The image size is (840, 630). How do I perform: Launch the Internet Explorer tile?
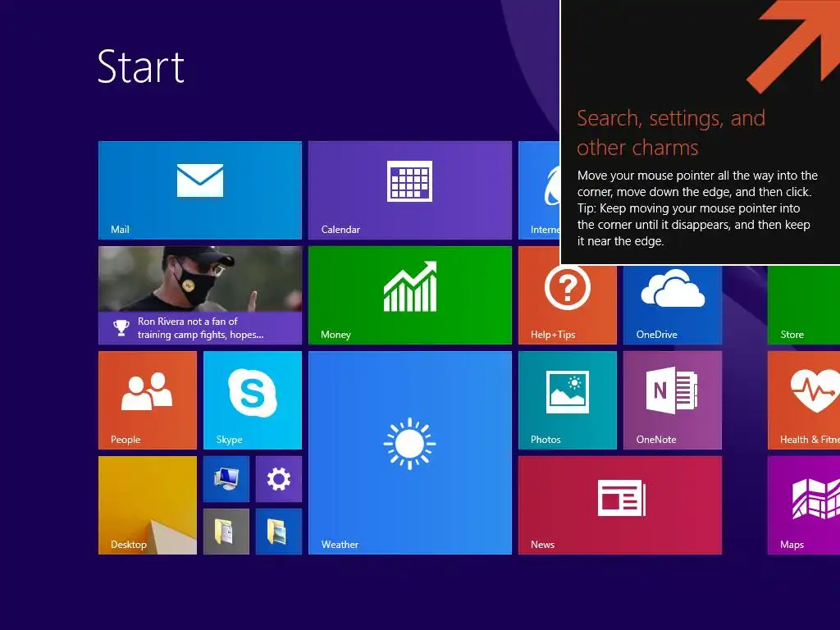539,190
